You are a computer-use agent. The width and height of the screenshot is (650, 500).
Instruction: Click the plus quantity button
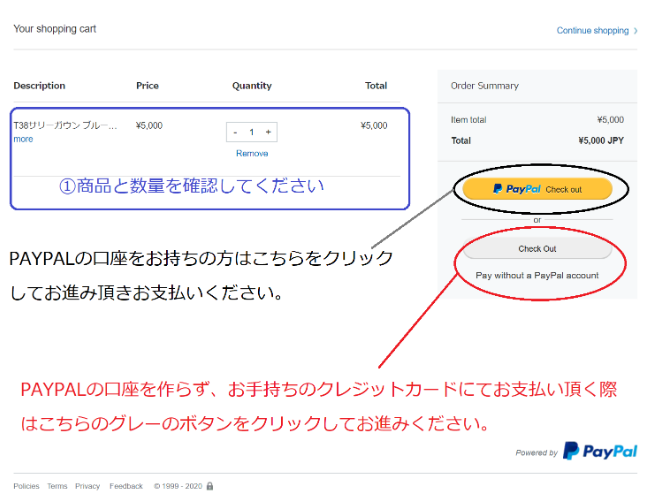coord(268,132)
